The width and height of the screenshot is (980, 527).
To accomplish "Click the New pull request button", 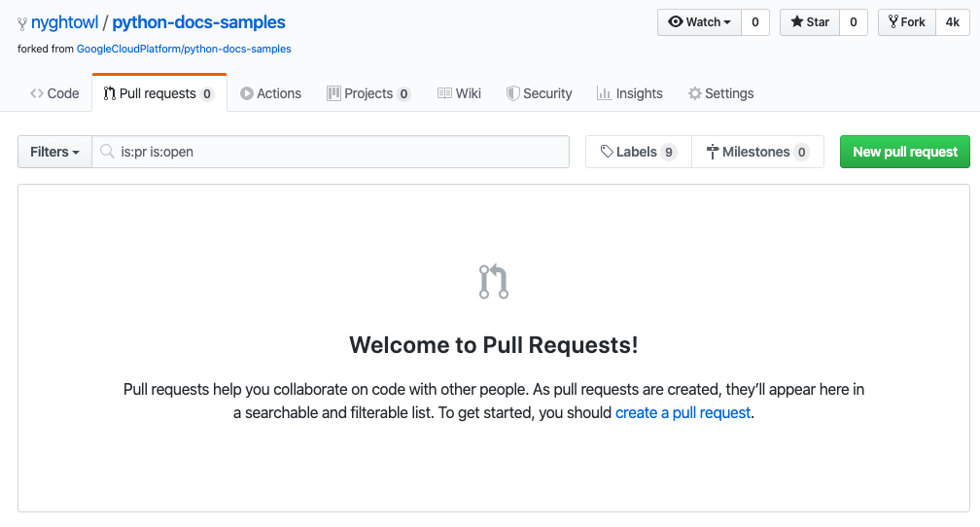I will (905, 152).
